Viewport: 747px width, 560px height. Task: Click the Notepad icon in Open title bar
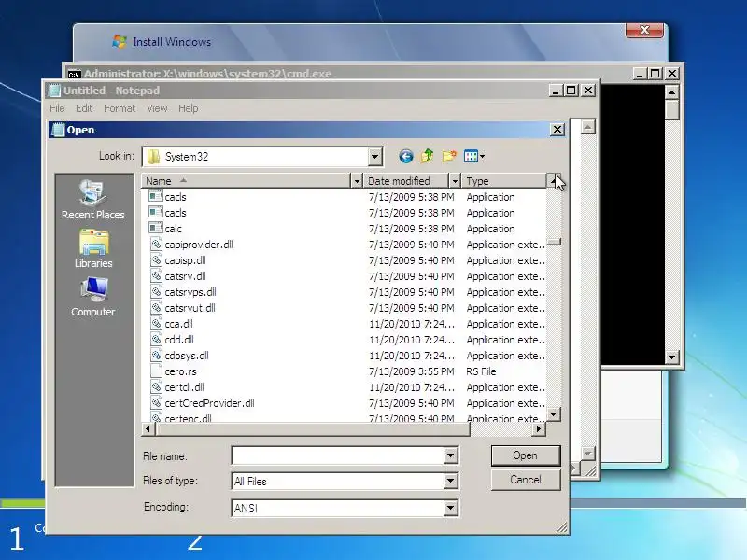[x=58, y=130]
